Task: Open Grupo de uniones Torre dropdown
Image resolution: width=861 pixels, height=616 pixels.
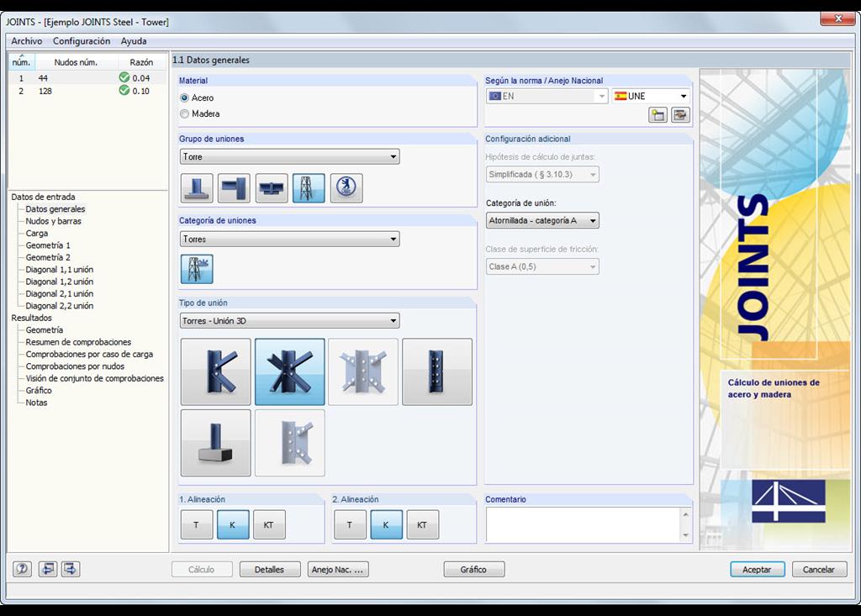Action: coord(289,156)
